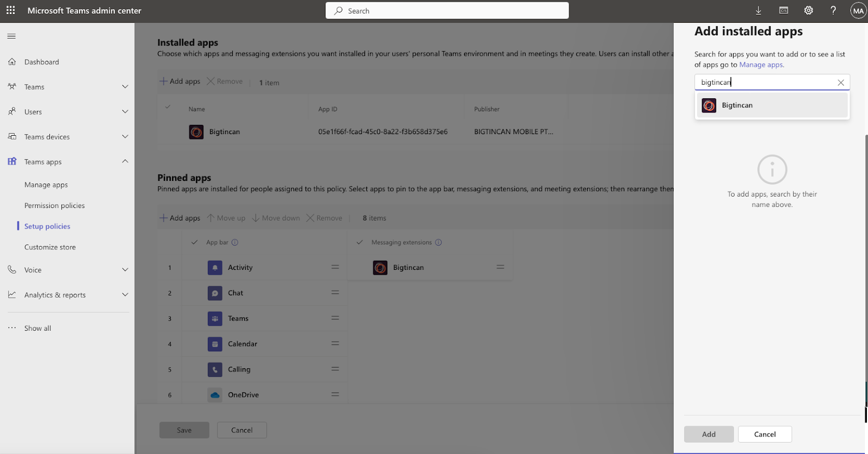Click the help question mark icon
The width and height of the screenshot is (868, 454).
(x=833, y=10)
